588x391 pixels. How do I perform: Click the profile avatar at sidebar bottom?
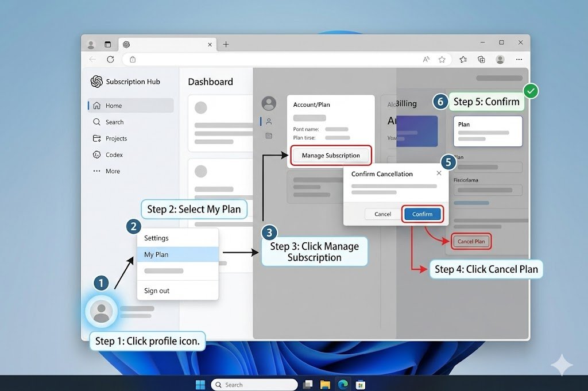click(101, 311)
